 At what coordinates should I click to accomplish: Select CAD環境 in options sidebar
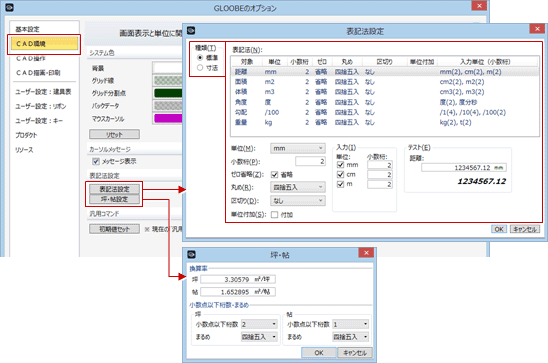point(44,44)
